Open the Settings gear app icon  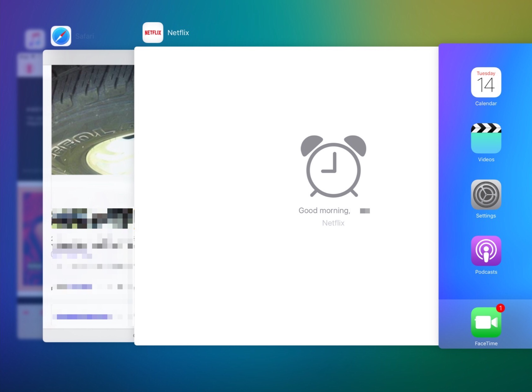[x=486, y=195]
